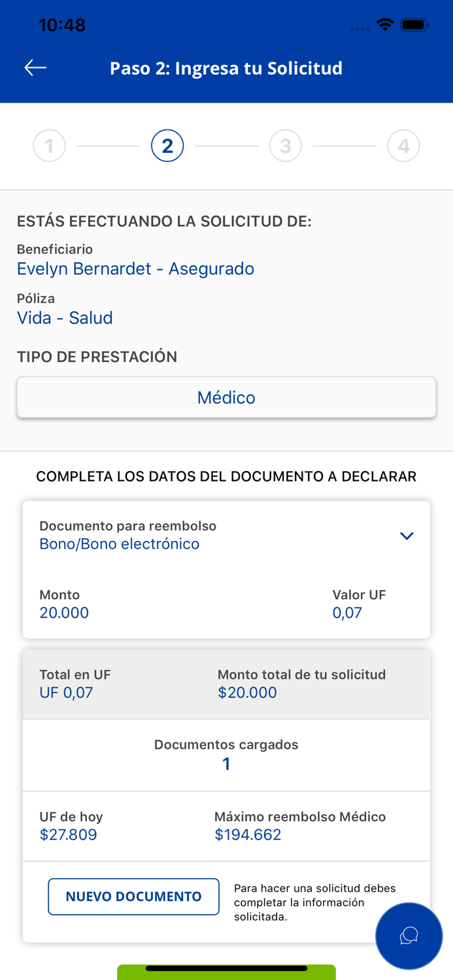This screenshot has width=453, height=980.
Task: Select the Médico prestación type
Action: pyautogui.click(x=226, y=397)
